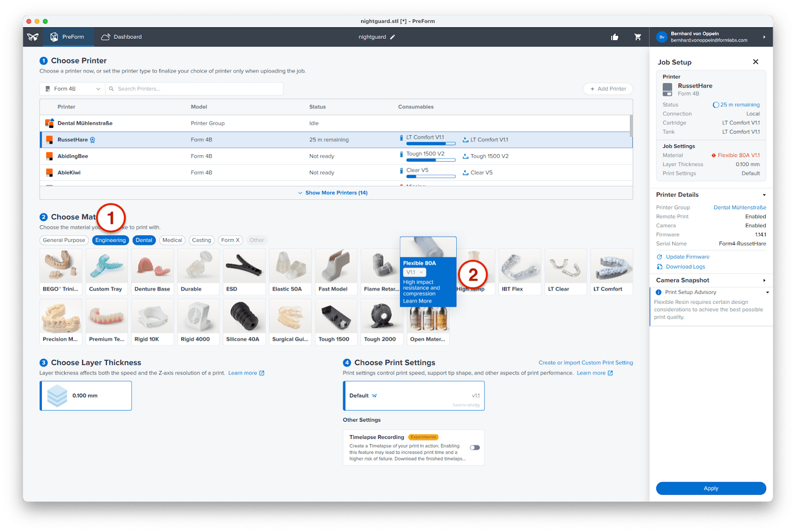Click the thumbs-up feedback icon
Viewport: 796px width, 532px height.
(x=615, y=37)
